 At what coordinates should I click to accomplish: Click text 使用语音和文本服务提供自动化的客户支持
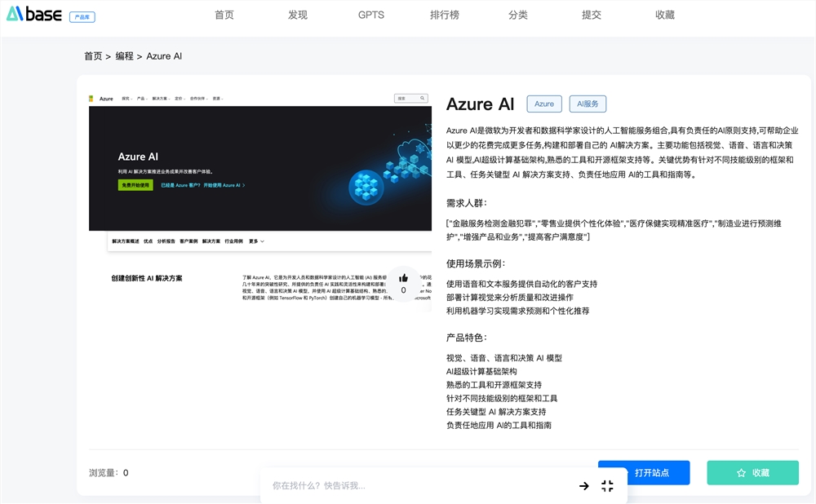(522, 284)
